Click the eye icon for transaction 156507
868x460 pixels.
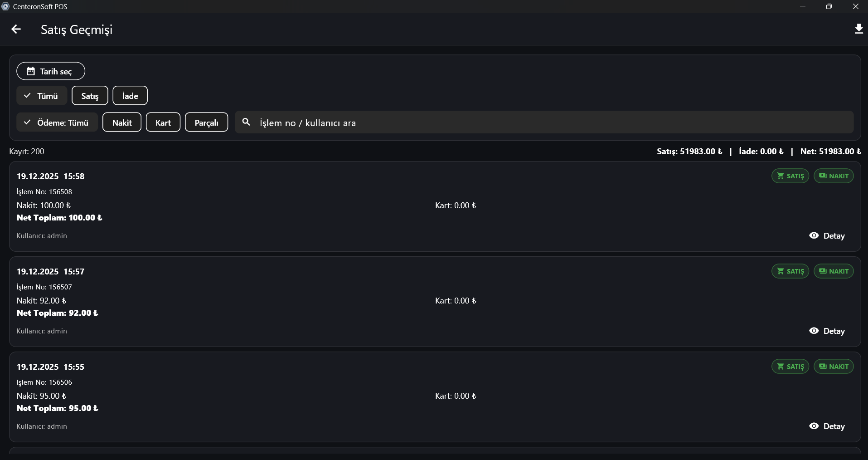[x=814, y=331]
